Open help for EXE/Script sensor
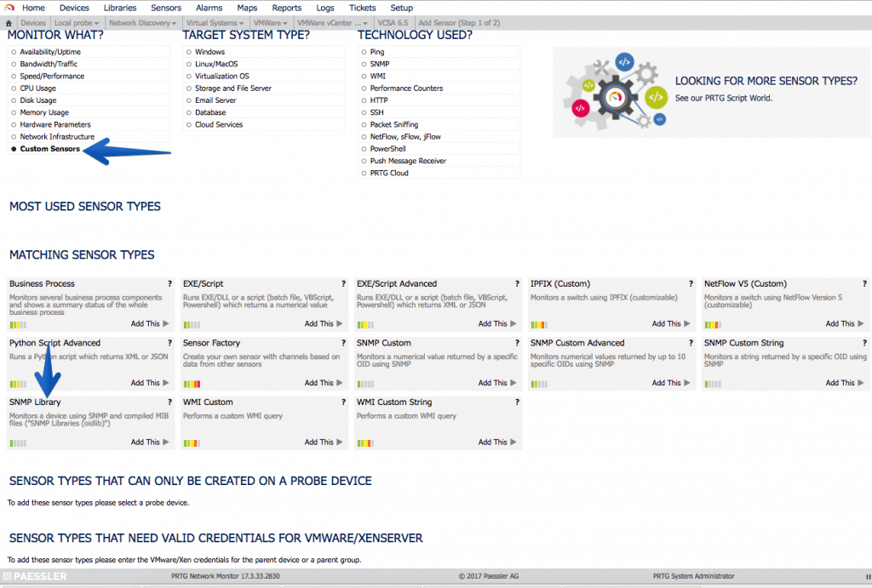 click(x=343, y=283)
